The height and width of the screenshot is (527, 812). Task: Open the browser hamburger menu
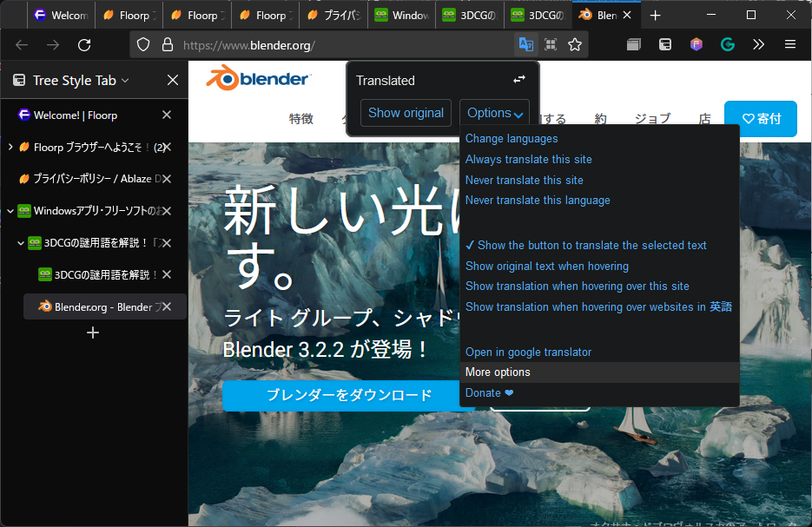(x=789, y=44)
